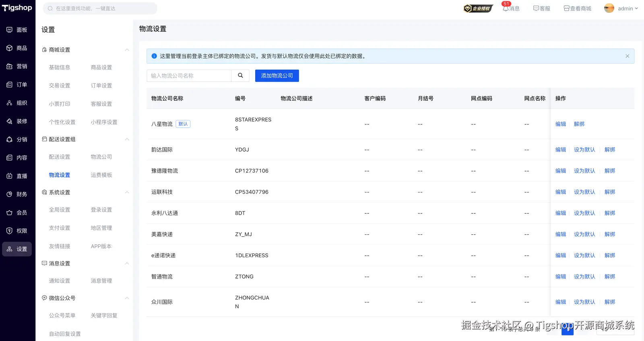The height and width of the screenshot is (341, 644).
Task: Unbind 豫德隆物流 via 解绑
Action: 610,171
